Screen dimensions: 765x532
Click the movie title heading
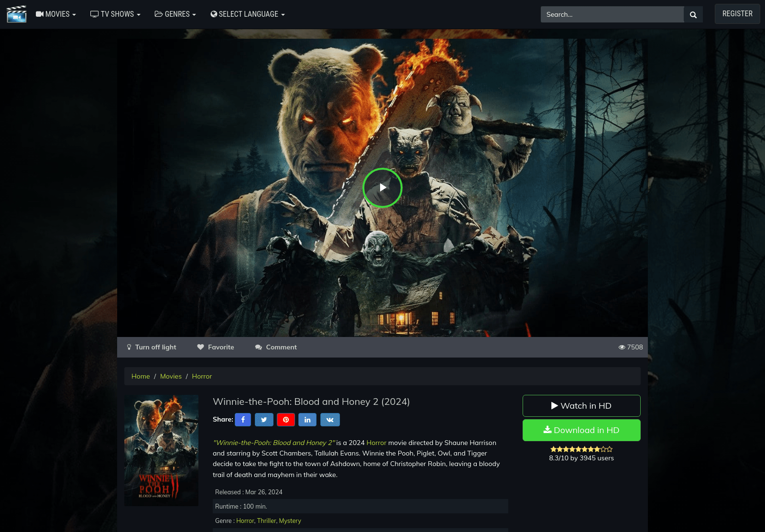click(x=311, y=402)
